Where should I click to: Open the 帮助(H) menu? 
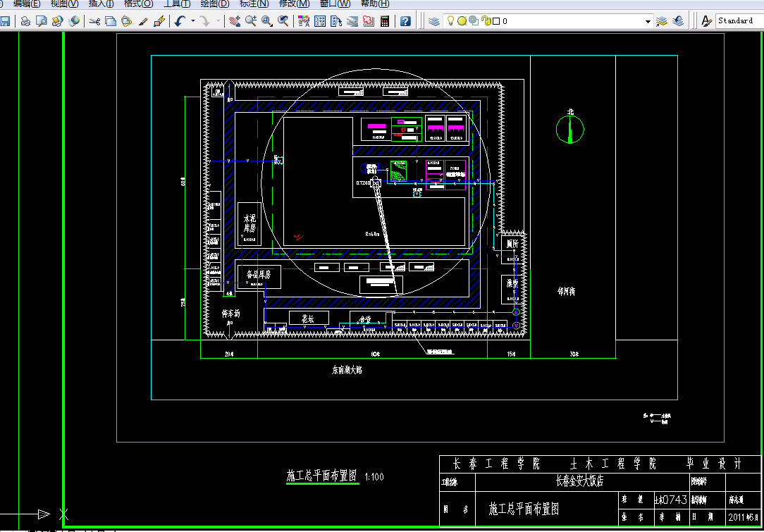click(x=375, y=4)
